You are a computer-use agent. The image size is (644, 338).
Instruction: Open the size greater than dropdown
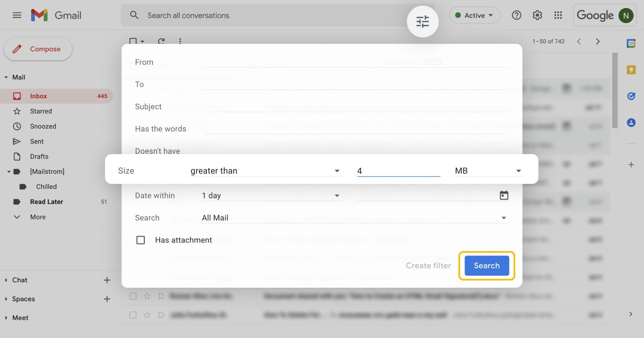click(266, 171)
